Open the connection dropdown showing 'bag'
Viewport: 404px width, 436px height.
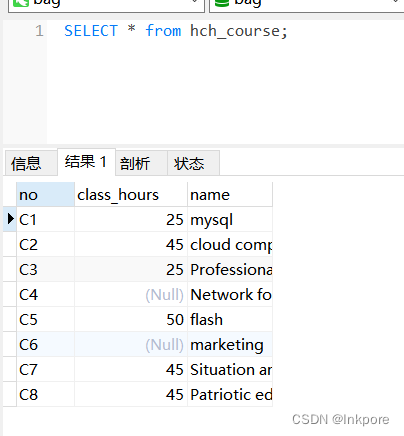coord(106,6)
